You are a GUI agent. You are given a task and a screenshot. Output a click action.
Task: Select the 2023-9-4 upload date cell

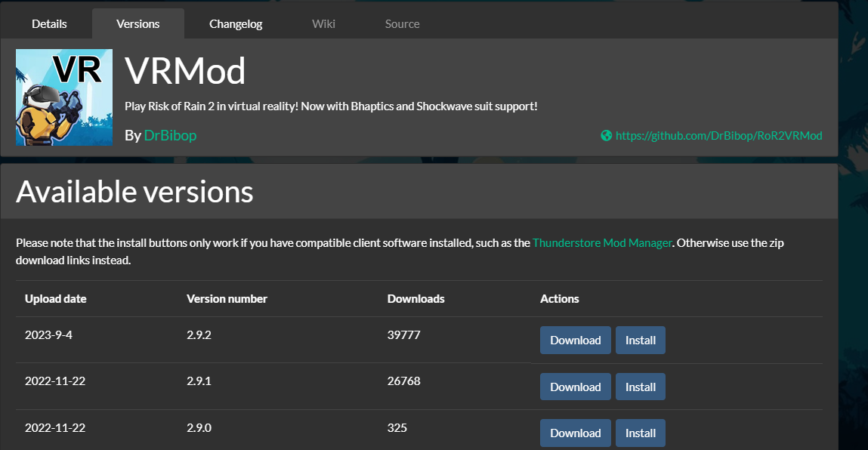tap(48, 335)
